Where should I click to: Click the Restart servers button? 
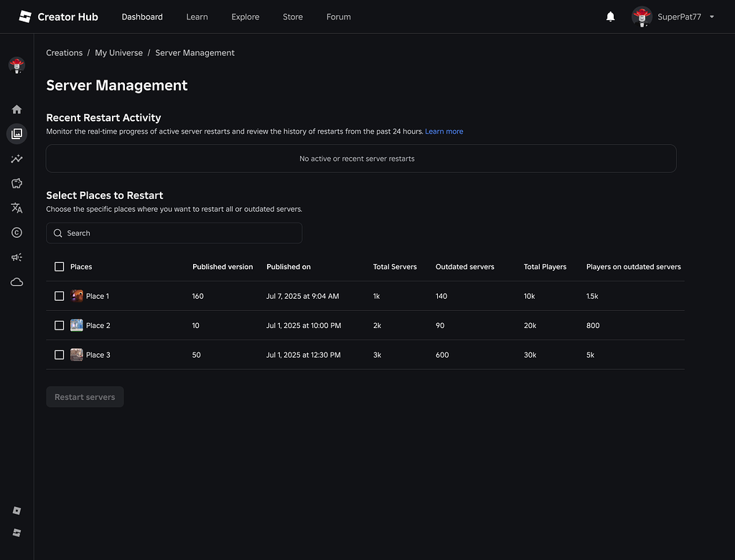tap(85, 396)
